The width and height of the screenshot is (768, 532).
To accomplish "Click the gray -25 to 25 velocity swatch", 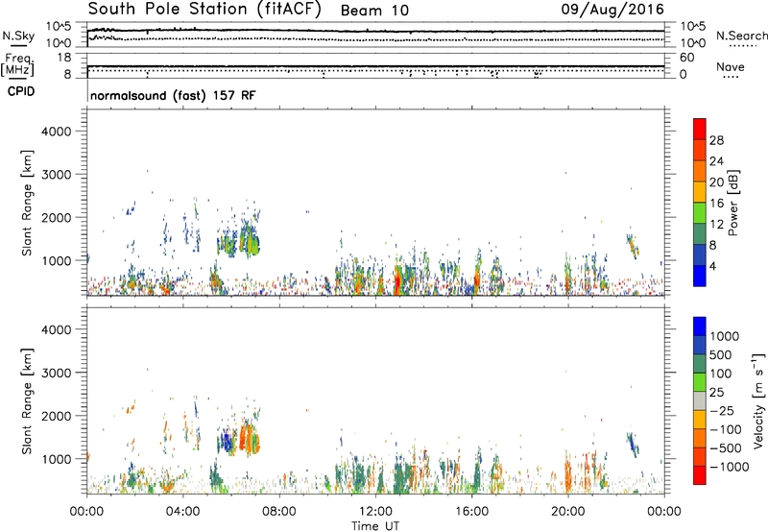I will pyautogui.click(x=700, y=400).
